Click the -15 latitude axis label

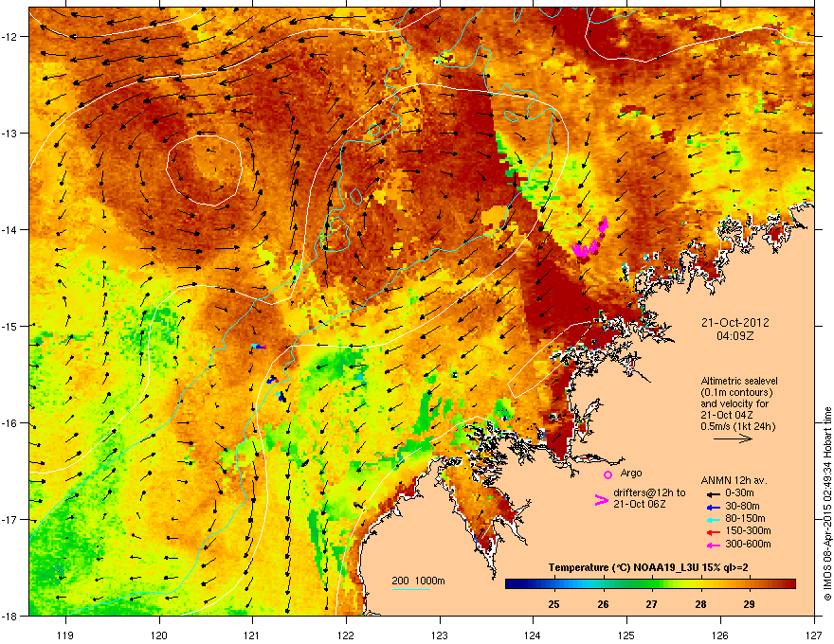[9, 326]
